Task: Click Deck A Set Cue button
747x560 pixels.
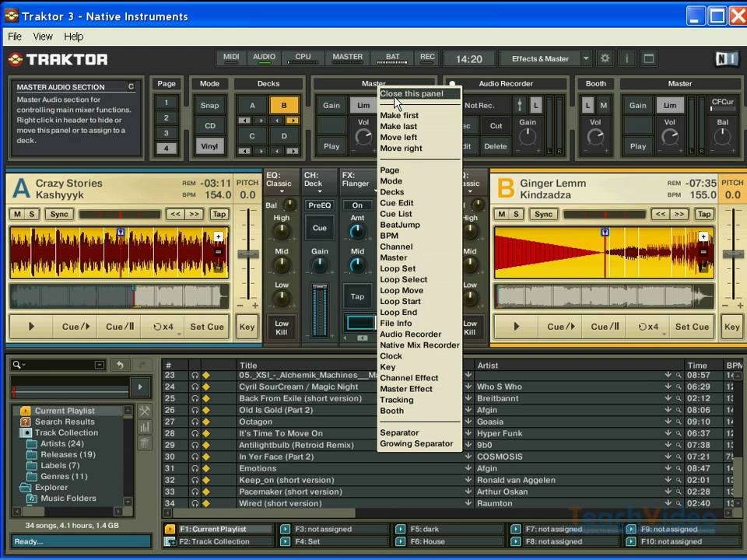Action: click(x=207, y=327)
